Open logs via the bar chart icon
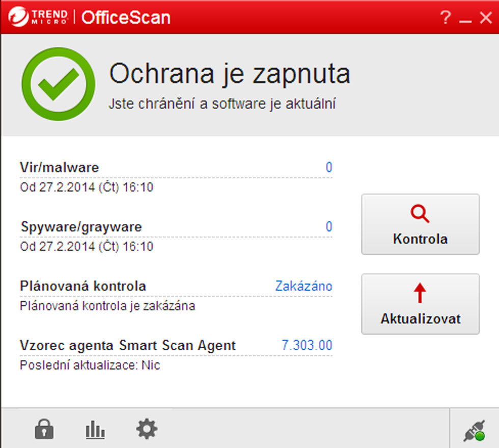499x448 pixels. click(x=95, y=430)
